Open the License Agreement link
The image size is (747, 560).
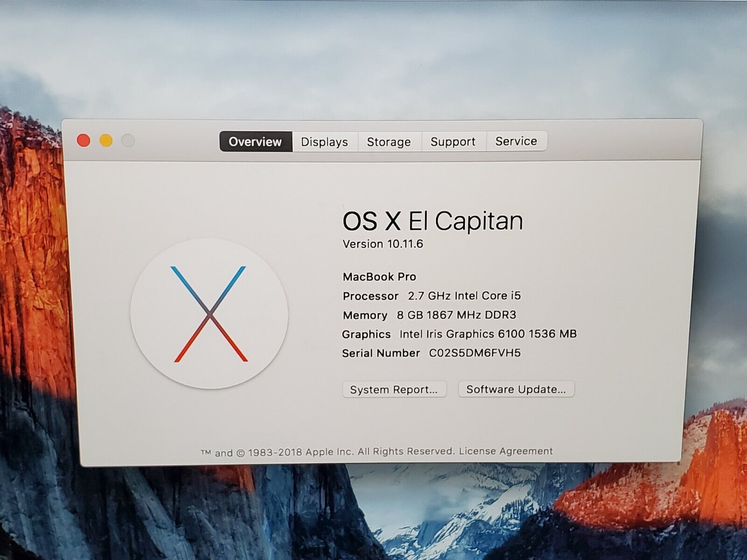[x=506, y=451]
